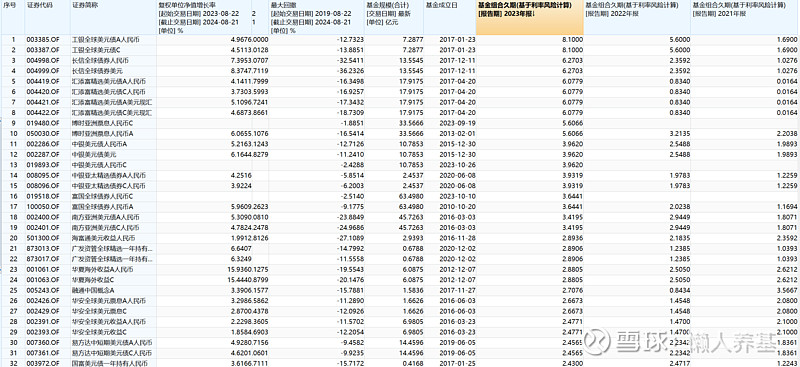This screenshot has height=367, width=800.
Task: Select fund code 501300.OF
Action: pos(43,238)
